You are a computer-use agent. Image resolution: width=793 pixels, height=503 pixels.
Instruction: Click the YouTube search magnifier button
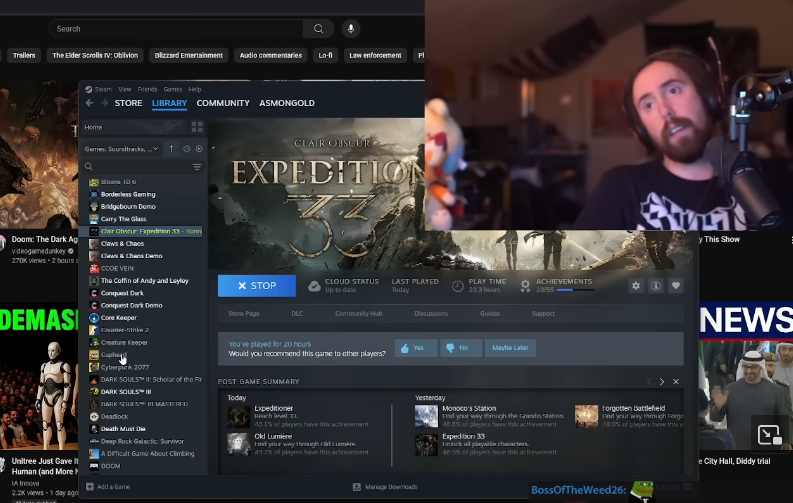coord(318,29)
